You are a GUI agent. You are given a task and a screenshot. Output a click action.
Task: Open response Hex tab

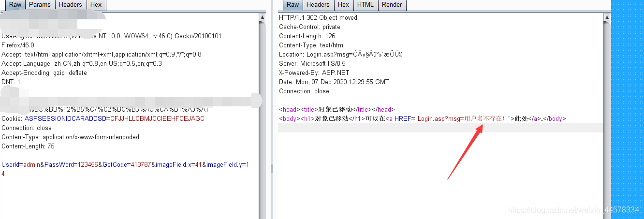point(344,5)
